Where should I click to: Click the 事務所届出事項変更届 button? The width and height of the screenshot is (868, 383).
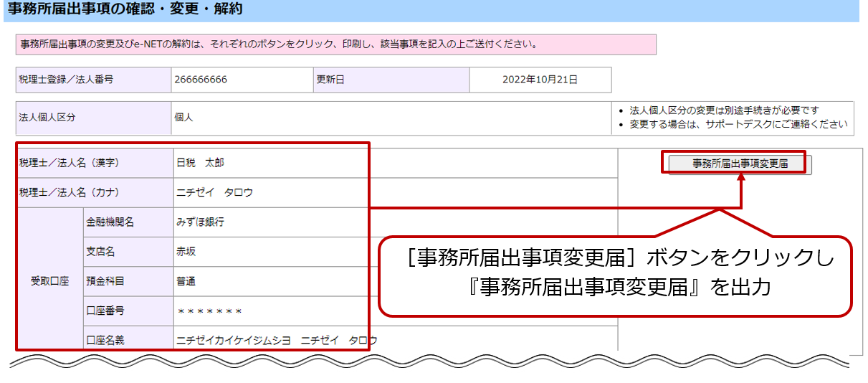pyautogui.click(x=740, y=164)
